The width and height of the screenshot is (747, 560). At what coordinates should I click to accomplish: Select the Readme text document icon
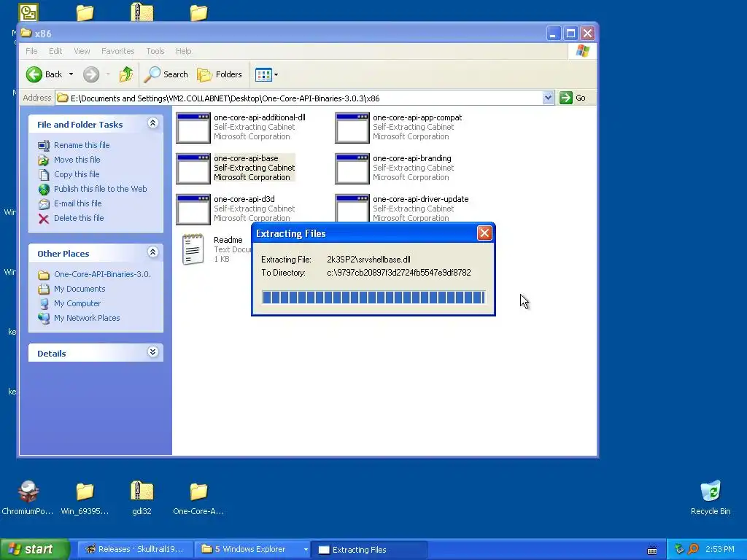(193, 249)
